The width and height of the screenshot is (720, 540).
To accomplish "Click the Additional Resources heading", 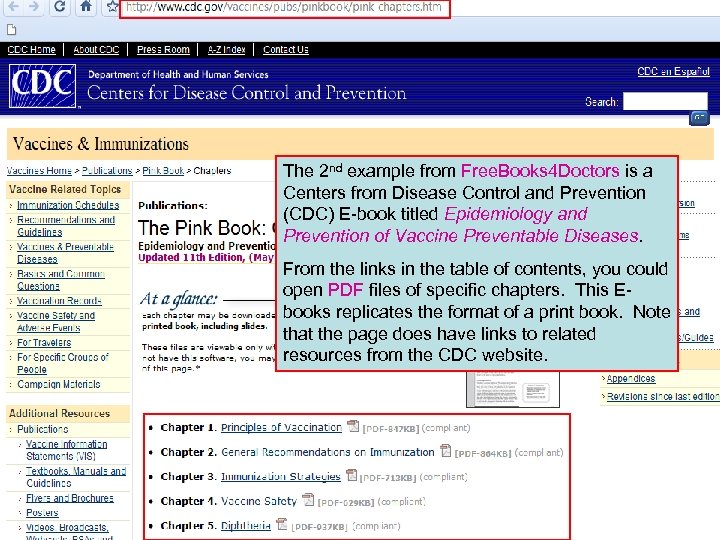I will pos(60,413).
